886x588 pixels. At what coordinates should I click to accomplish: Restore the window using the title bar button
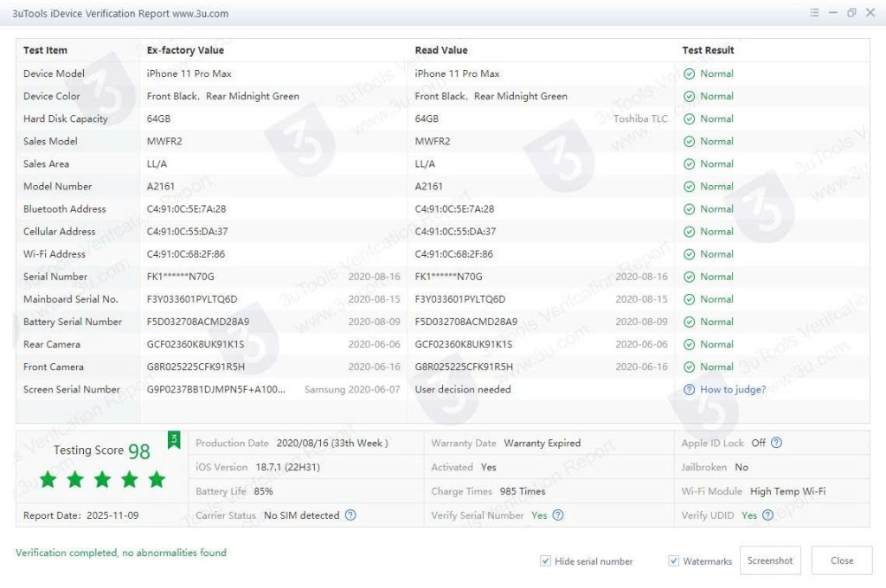851,13
